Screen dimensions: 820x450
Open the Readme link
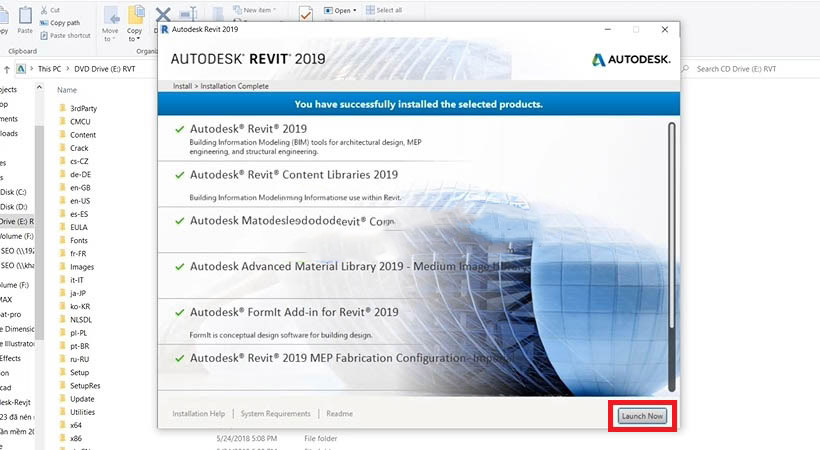point(339,413)
